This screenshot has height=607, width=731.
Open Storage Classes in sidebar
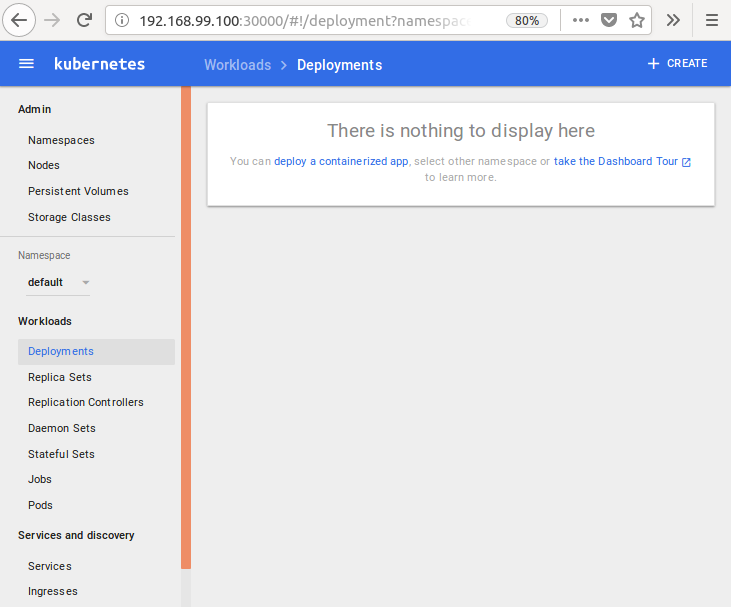(69, 217)
